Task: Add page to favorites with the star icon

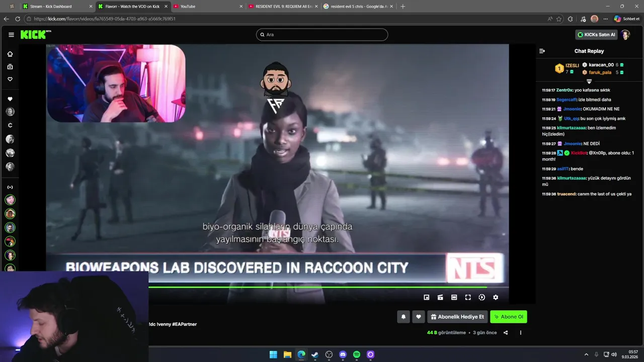Action: 559,19
